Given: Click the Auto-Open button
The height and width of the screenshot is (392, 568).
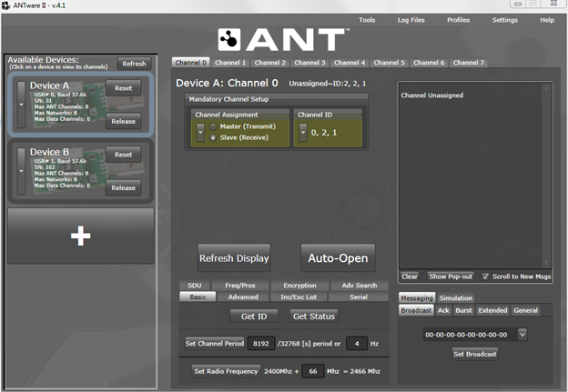Looking at the screenshot, I should coord(338,258).
